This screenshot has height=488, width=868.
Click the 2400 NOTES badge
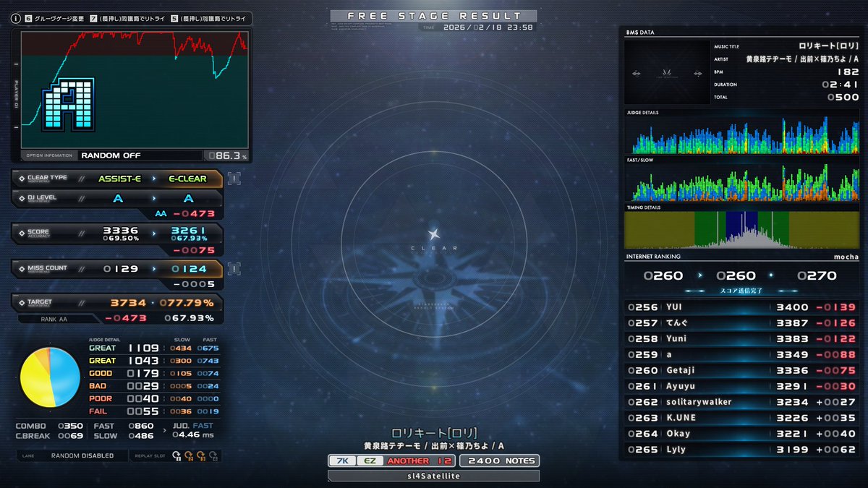click(500, 461)
